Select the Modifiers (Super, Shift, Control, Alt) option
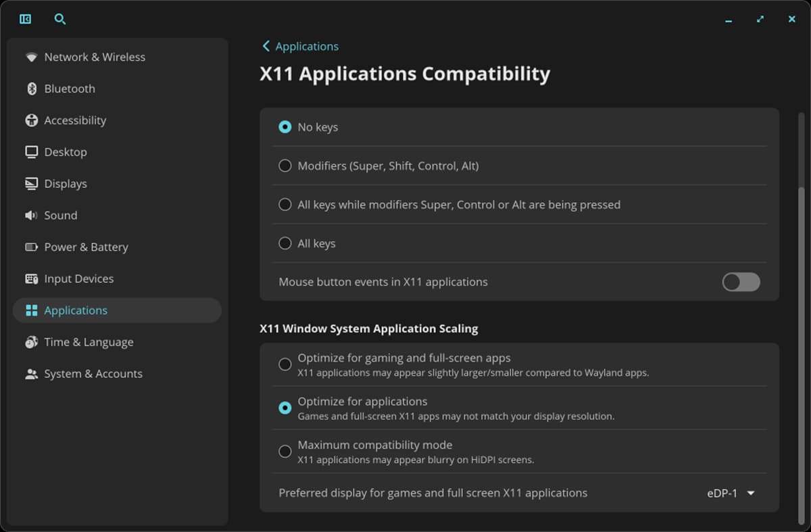The width and height of the screenshot is (811, 532). (285, 166)
